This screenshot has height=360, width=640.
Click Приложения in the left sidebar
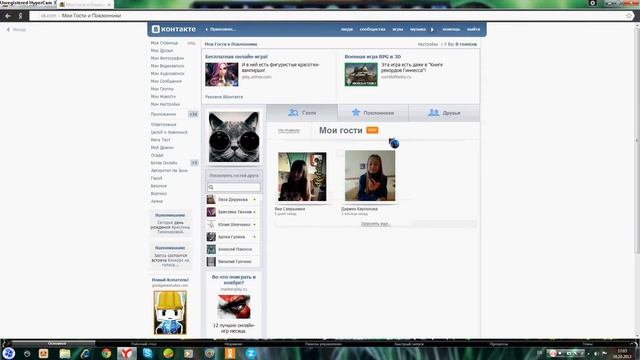click(x=163, y=114)
